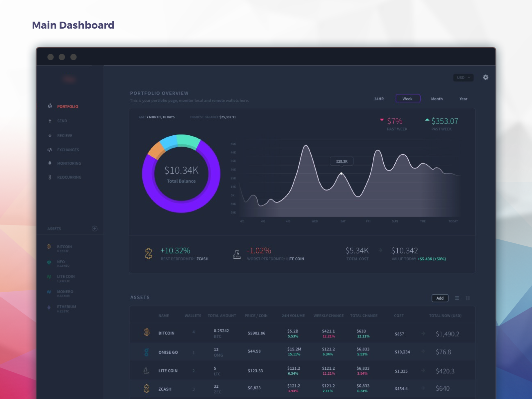
Task: Open the USD currency dropdown
Action: point(463,77)
